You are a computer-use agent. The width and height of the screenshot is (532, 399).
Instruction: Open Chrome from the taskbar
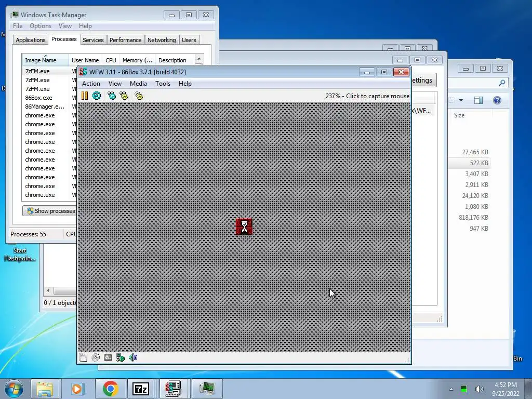click(x=110, y=389)
